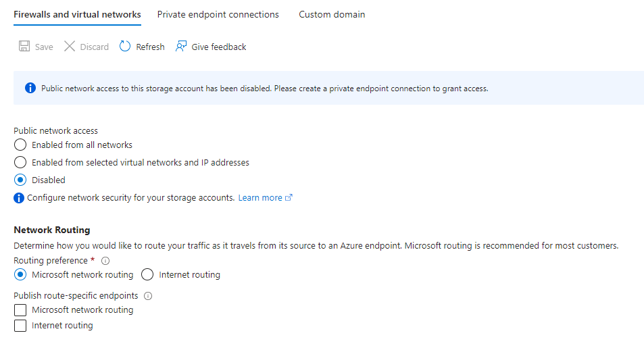Open the Learn more link
The width and height of the screenshot is (644, 350).
pyautogui.click(x=260, y=198)
